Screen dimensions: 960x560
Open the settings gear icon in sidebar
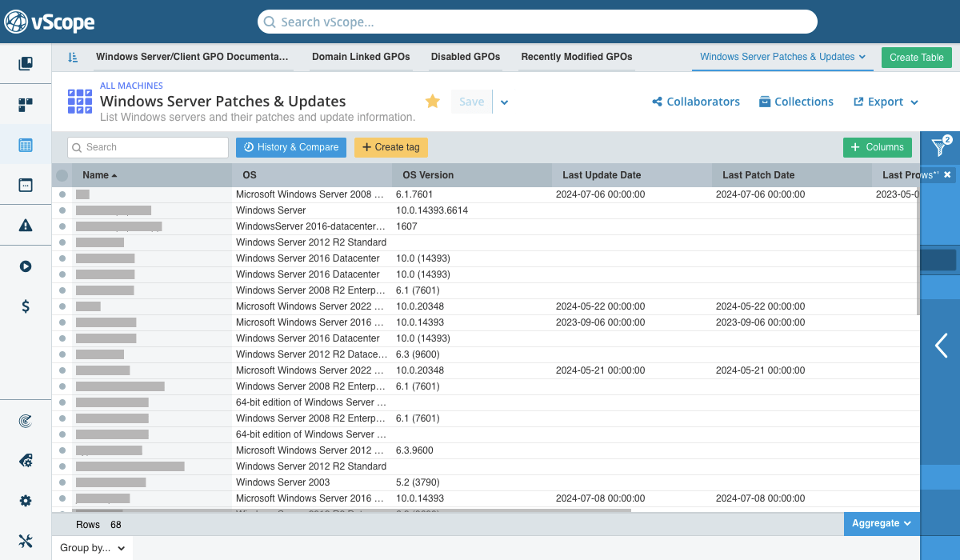point(26,501)
